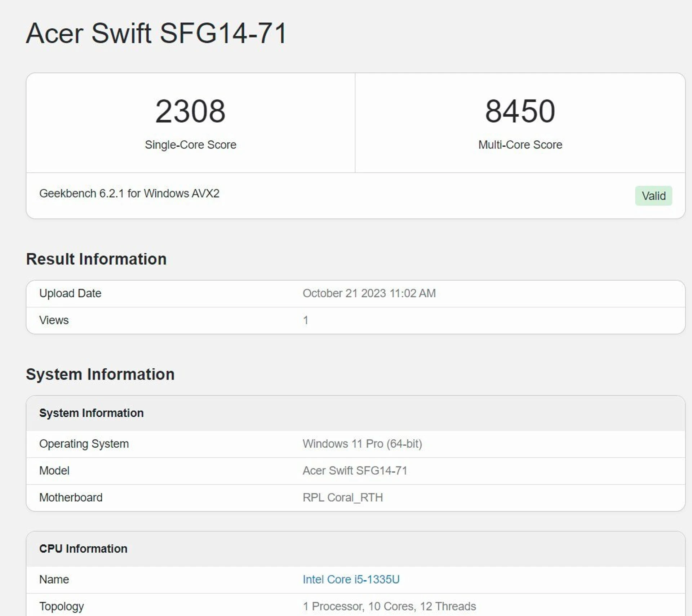Click the Multi-Core Score label
The height and width of the screenshot is (616, 692).
click(520, 145)
